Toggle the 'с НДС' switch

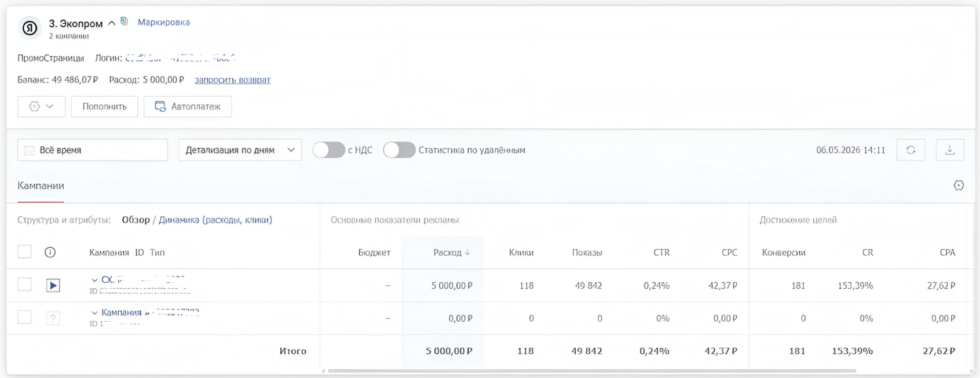click(328, 150)
